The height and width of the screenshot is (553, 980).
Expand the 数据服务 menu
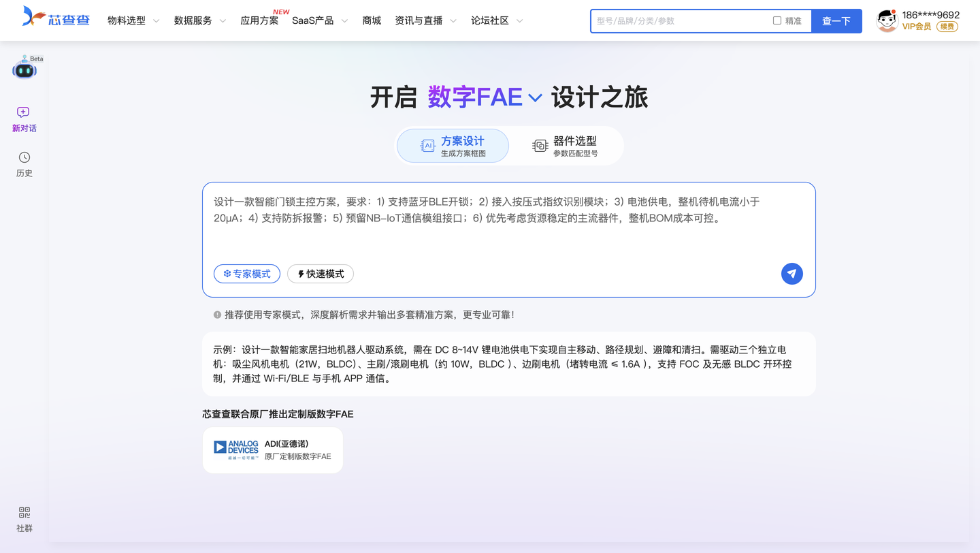[200, 20]
